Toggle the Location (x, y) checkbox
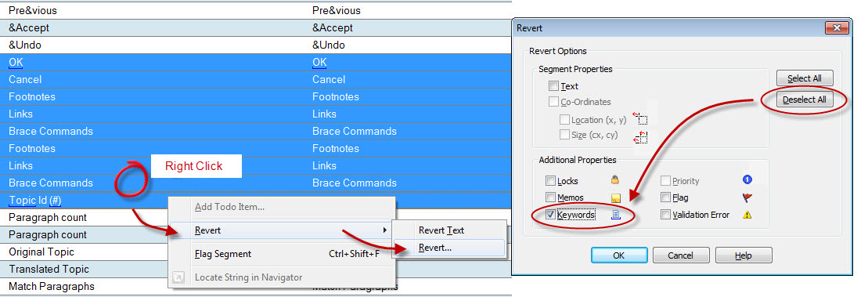This screenshot has height=297, width=868. (564, 119)
